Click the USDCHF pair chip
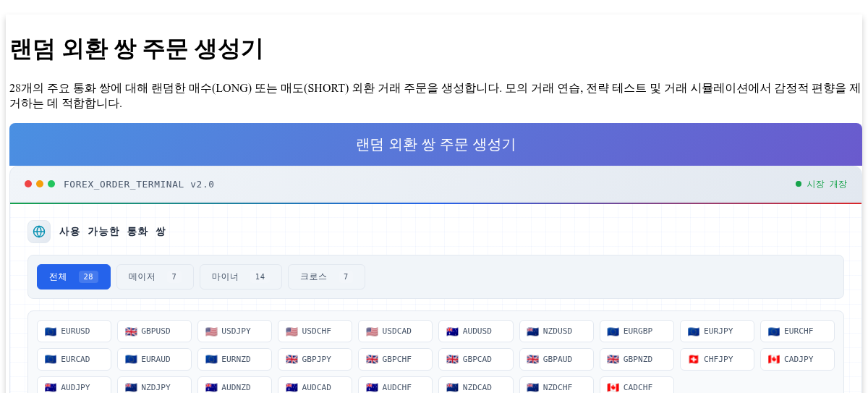 [315, 331]
